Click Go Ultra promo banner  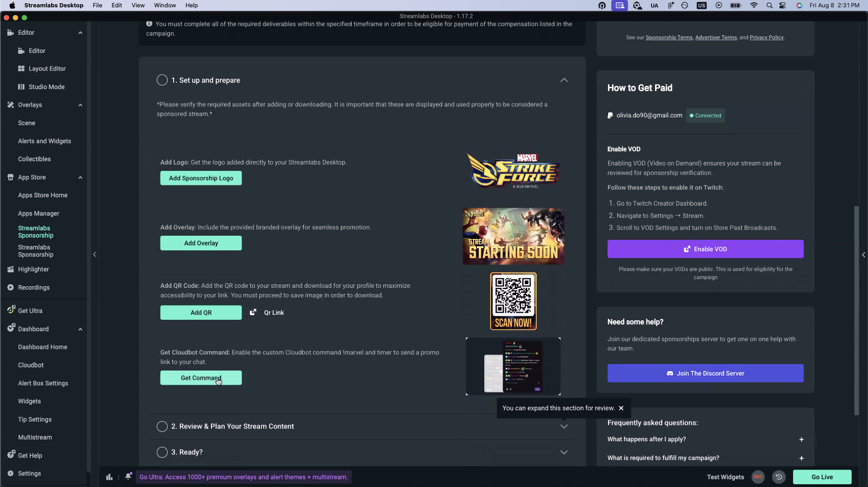click(243, 477)
